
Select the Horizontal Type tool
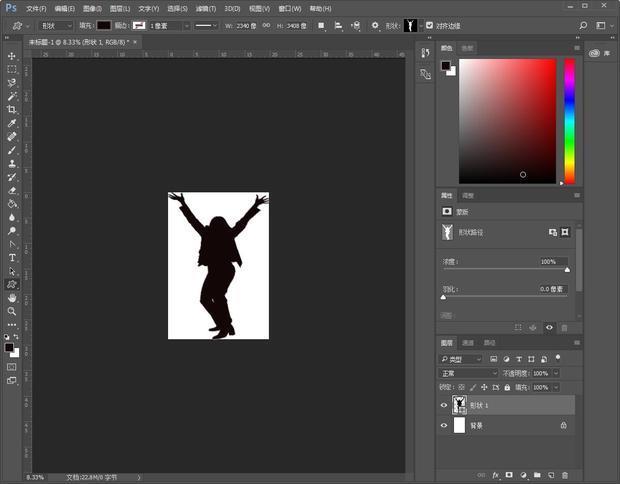(x=12, y=258)
